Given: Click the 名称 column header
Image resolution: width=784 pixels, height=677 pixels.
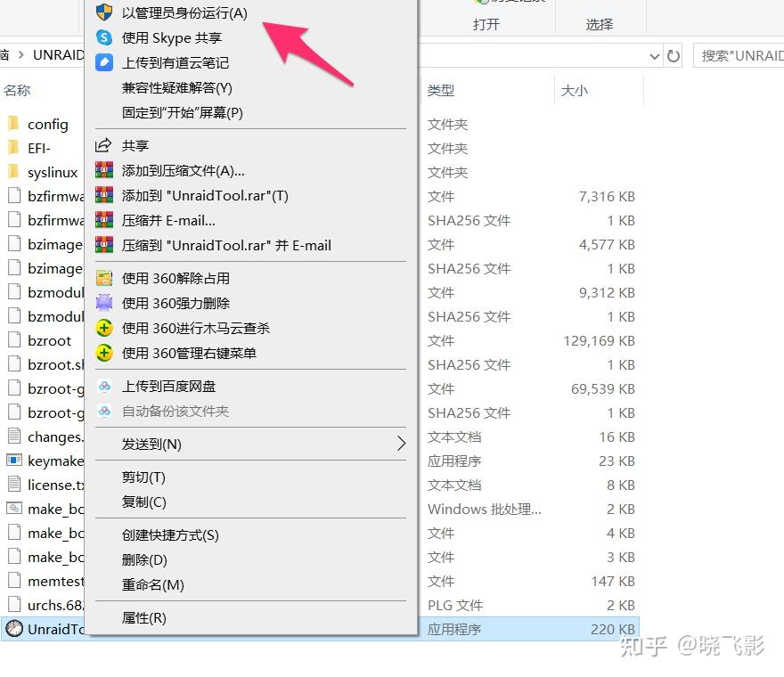Looking at the screenshot, I should tap(17, 91).
